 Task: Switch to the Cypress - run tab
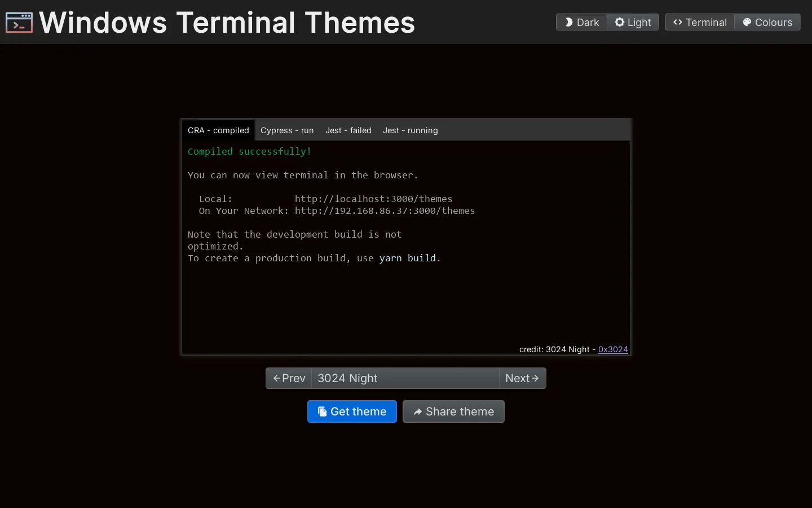[287, 130]
